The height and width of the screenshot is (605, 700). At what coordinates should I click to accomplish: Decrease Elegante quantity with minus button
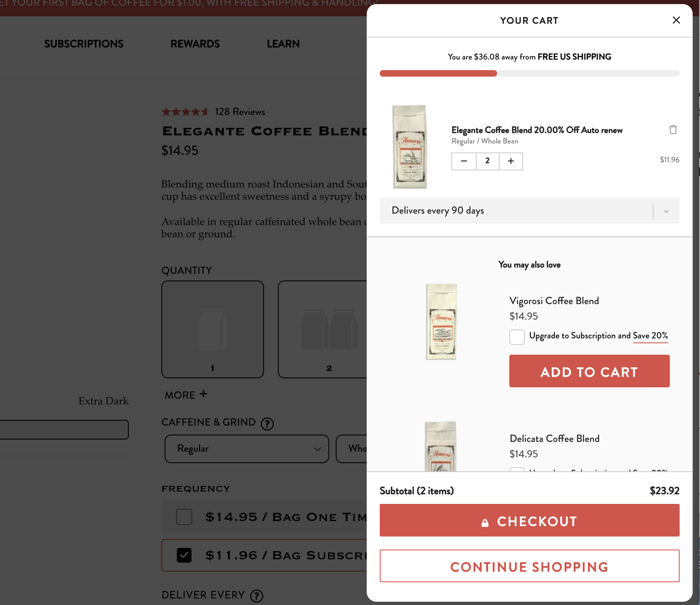[464, 161]
